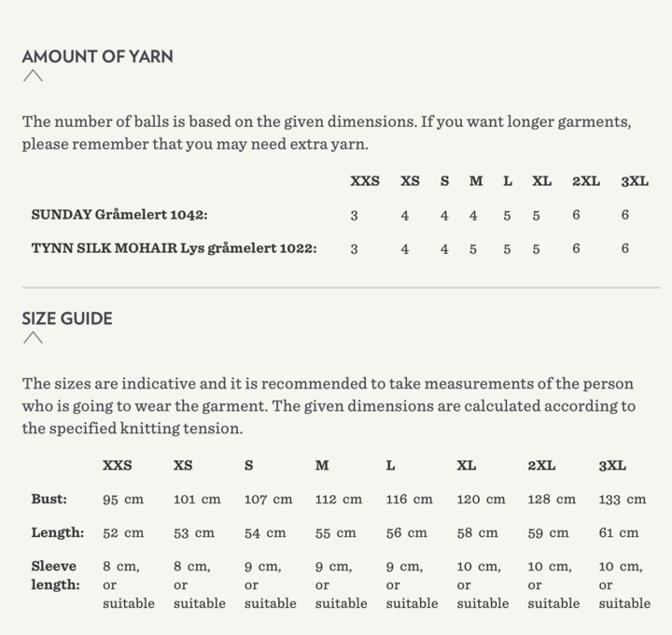672x635 pixels.
Task: Collapse the Size Guide chevron
Action: click(33, 338)
